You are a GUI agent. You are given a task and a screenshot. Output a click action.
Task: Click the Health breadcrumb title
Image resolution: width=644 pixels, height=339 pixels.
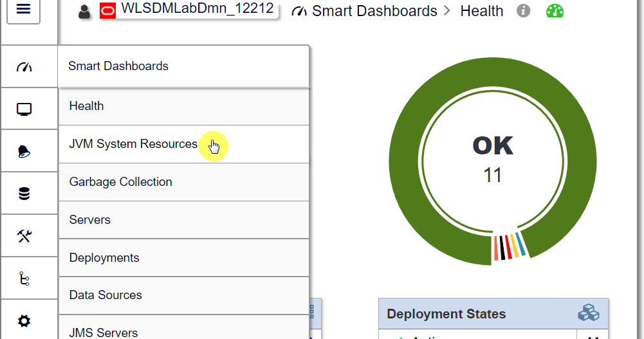pyautogui.click(x=481, y=11)
